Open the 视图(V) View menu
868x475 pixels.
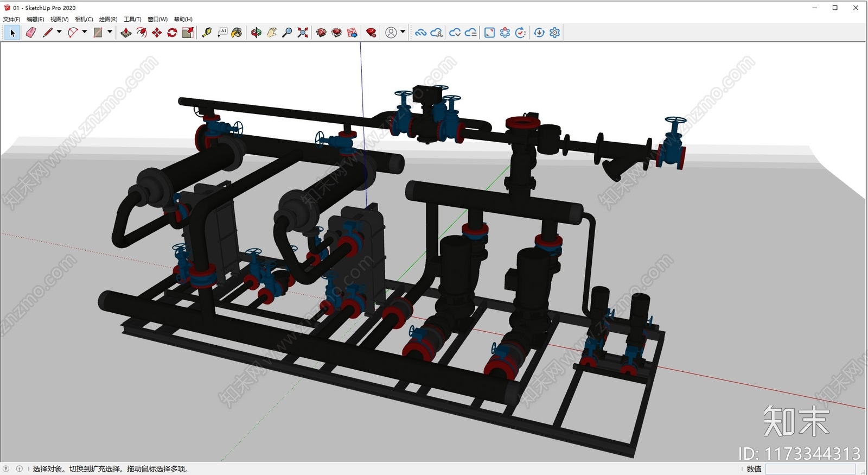point(60,19)
